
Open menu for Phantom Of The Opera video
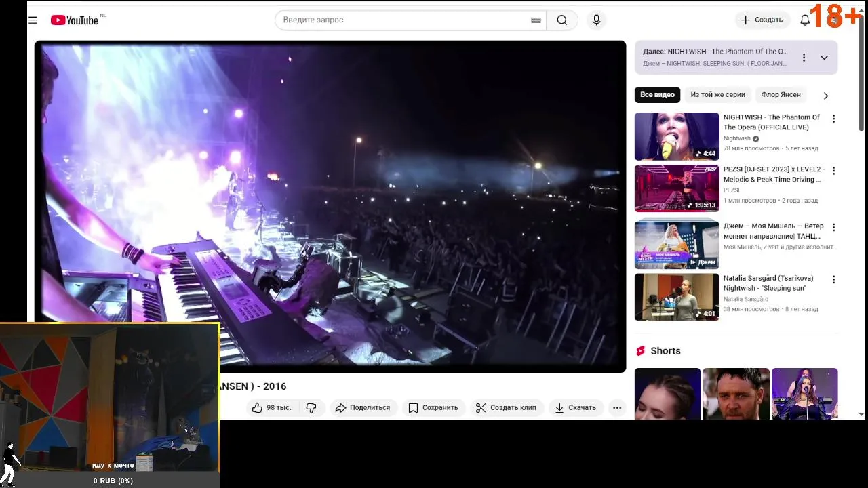pyautogui.click(x=833, y=119)
